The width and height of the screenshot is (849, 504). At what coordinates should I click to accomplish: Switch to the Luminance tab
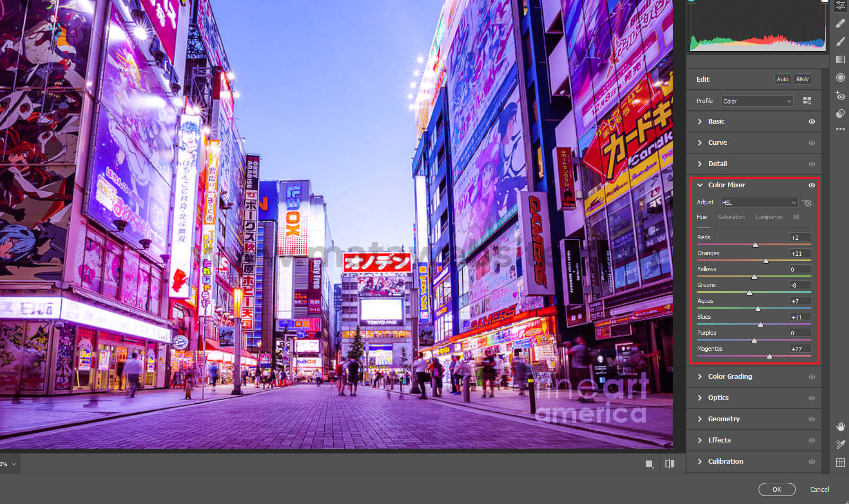(x=769, y=218)
